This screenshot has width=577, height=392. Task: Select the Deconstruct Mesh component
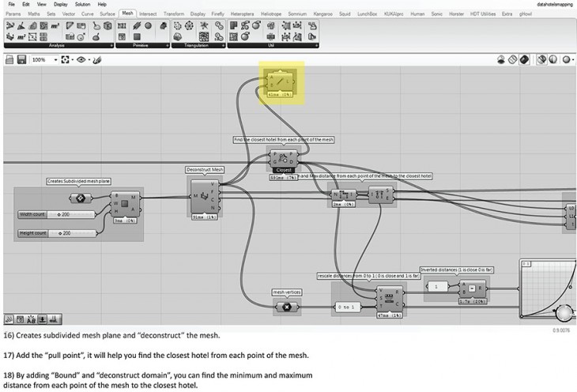point(204,194)
